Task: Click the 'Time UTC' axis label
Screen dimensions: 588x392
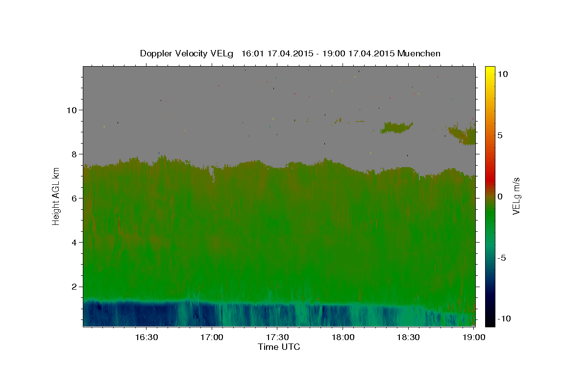Action: point(279,347)
